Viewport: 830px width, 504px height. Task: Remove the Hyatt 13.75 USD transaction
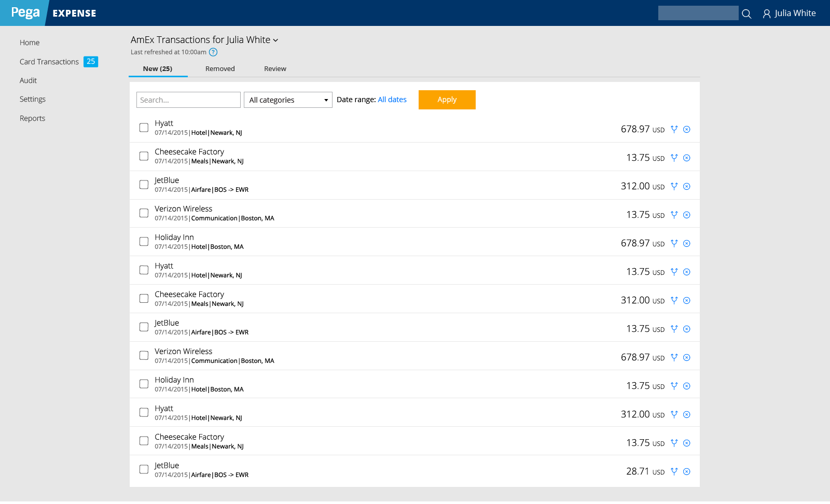(687, 272)
